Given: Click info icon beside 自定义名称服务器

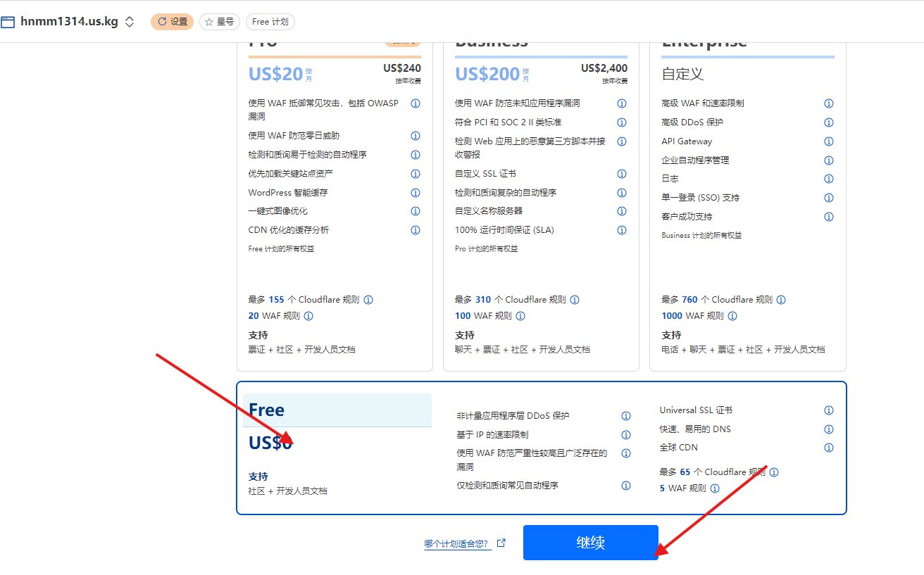Looking at the screenshot, I should pyautogui.click(x=622, y=211).
